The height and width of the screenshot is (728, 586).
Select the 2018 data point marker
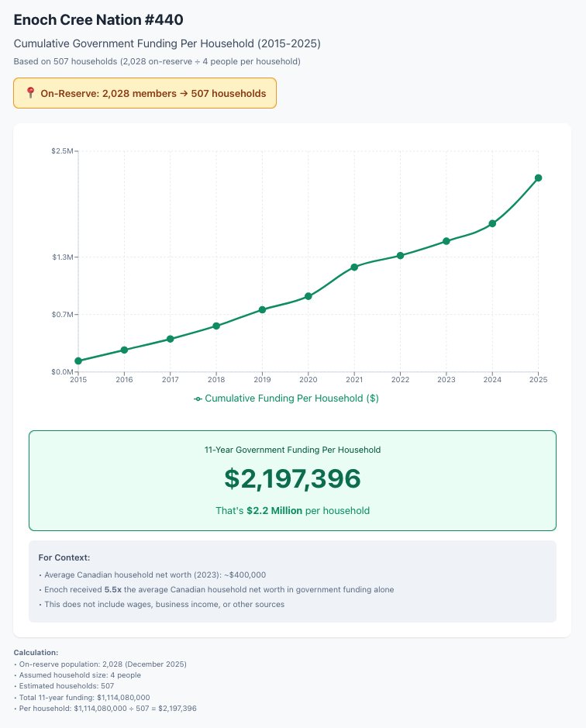coord(216,326)
